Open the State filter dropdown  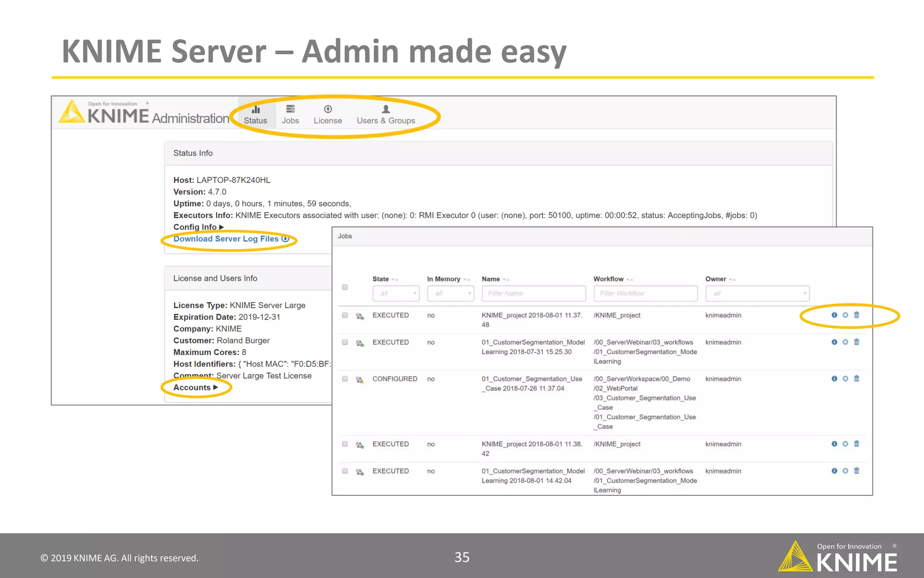click(x=396, y=294)
